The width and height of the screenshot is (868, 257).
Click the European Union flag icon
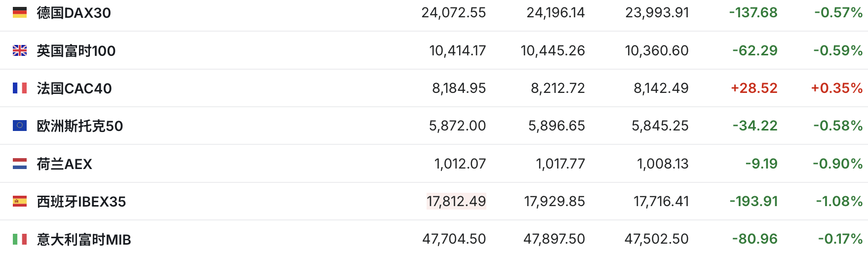coord(20,126)
